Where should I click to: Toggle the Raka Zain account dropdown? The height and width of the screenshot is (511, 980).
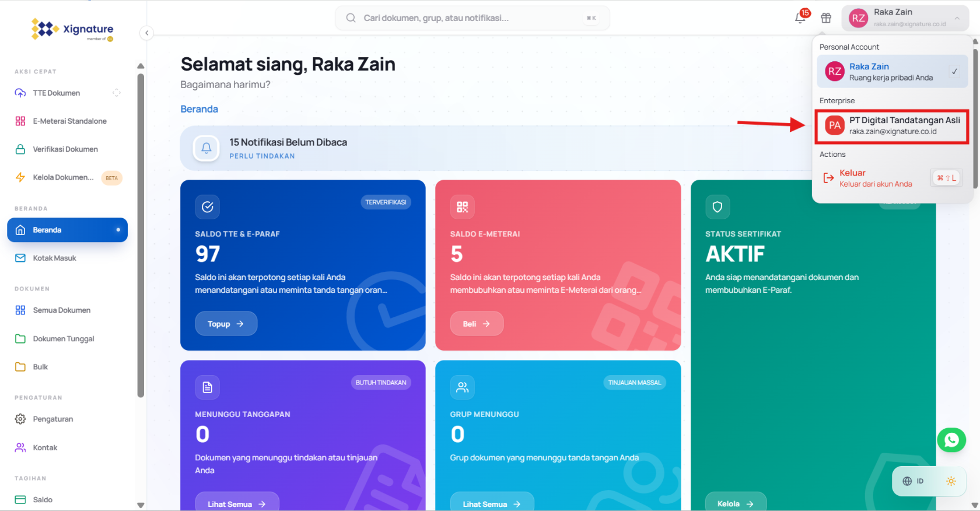click(x=905, y=18)
